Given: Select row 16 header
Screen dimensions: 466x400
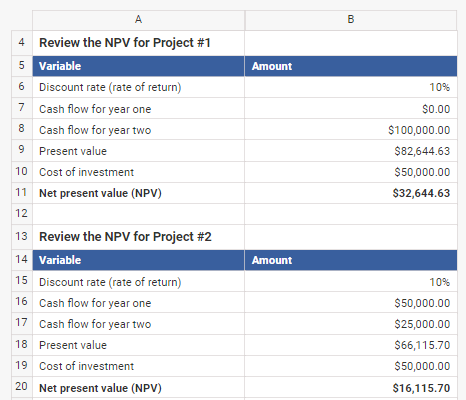Looking at the screenshot, I should 22,302.
